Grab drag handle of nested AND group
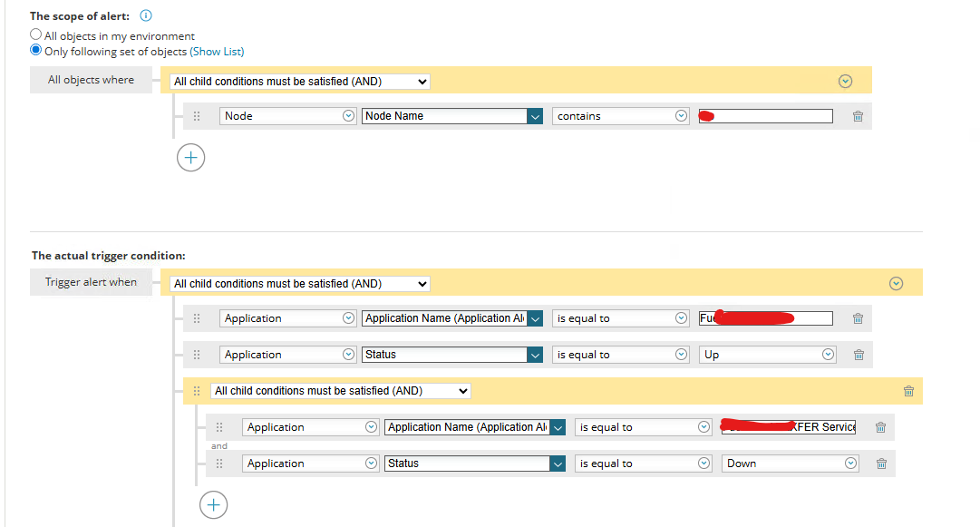 [x=197, y=391]
